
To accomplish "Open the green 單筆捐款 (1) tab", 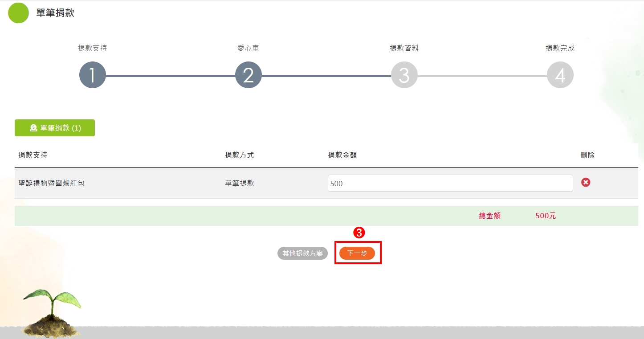I will tap(55, 128).
